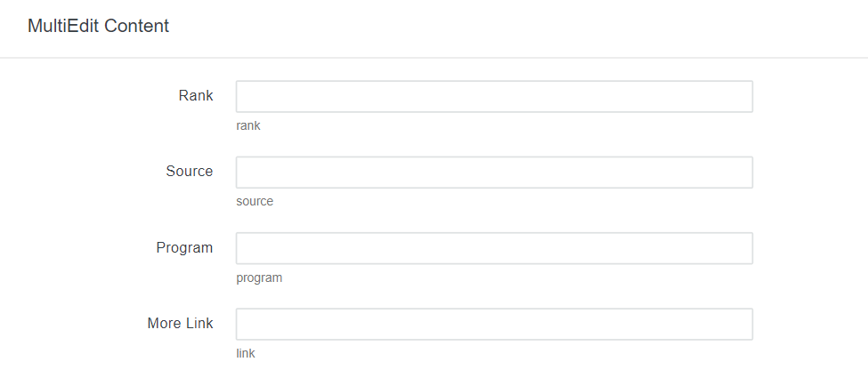This screenshot has height=378, width=868.
Task: Click the "More Link" label text
Action: [x=181, y=323]
